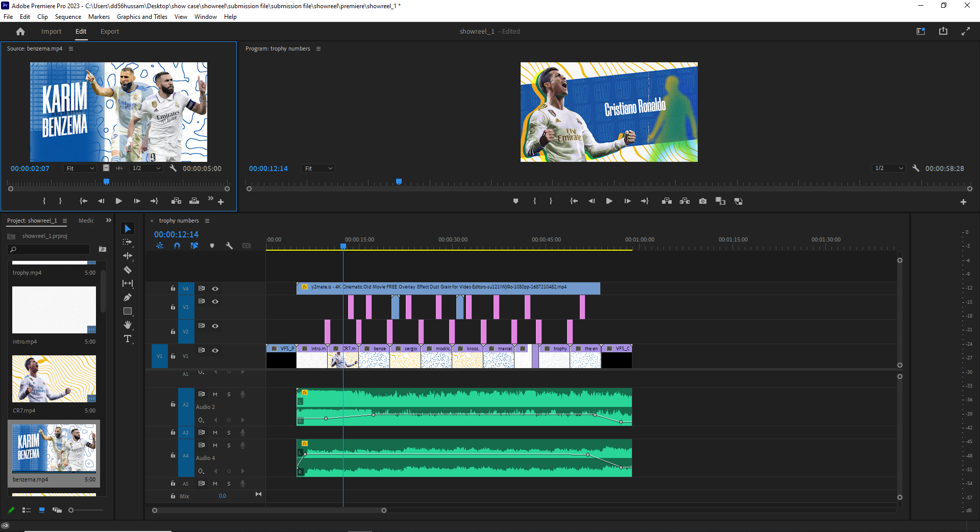The height and width of the screenshot is (532, 980).
Task: Open Source monitor playback resolution 1/2 dropdown
Action: [146, 168]
